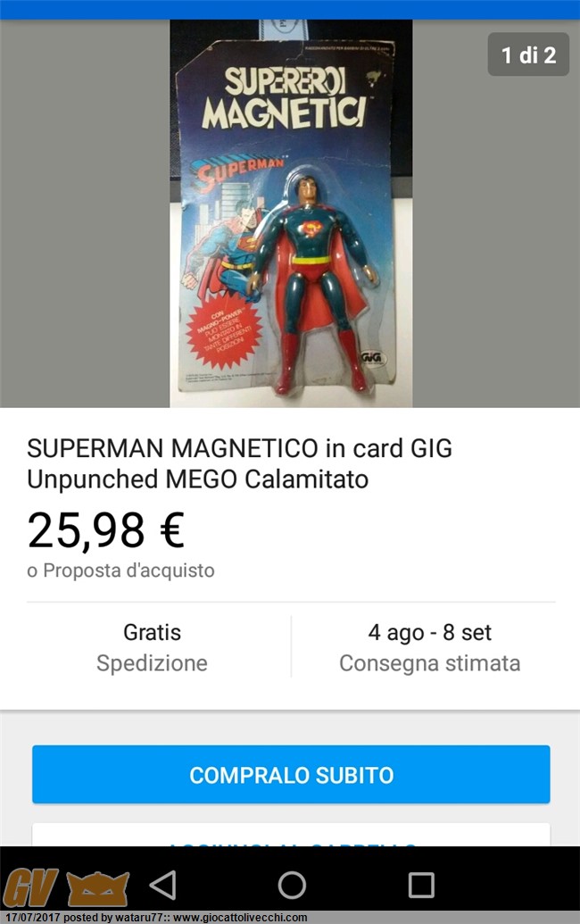Open the Gratis Spedizione shipping details
Image resolution: width=580 pixels, height=924 pixels.
(x=152, y=647)
